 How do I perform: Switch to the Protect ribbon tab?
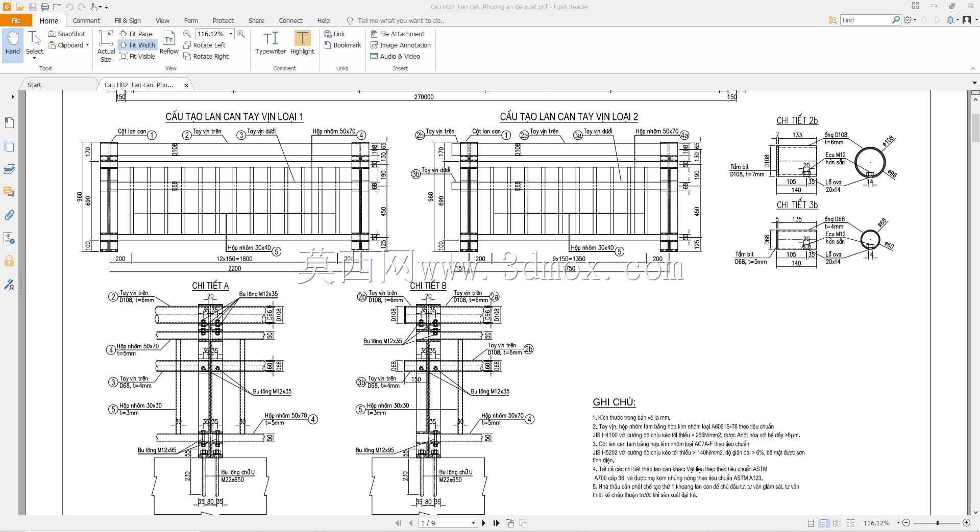pyautogui.click(x=223, y=20)
